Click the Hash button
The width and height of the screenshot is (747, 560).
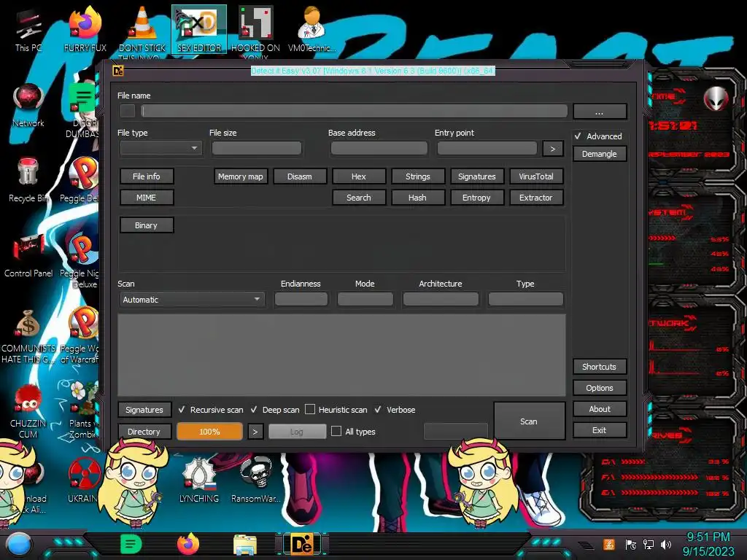418,198
